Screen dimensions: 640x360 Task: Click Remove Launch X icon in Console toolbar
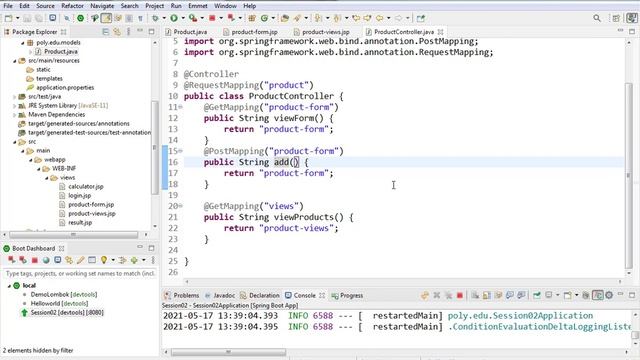pyautogui.click(x=437, y=295)
